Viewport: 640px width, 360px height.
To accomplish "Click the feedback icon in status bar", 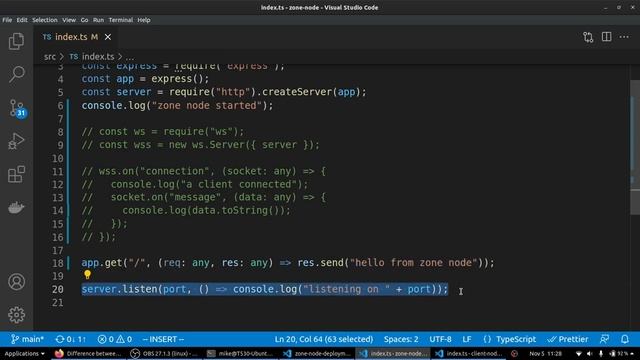I will [604, 339].
